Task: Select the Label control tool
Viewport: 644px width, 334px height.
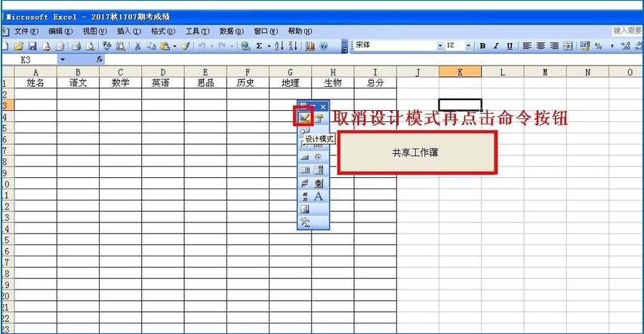Action: pyautogui.click(x=319, y=196)
